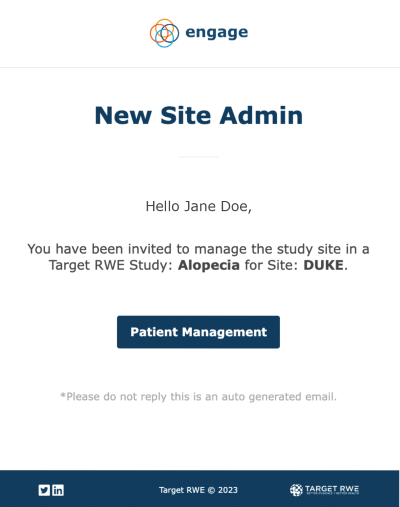Click the do not reply disclaimer
This screenshot has height=507, width=400.
(198, 397)
